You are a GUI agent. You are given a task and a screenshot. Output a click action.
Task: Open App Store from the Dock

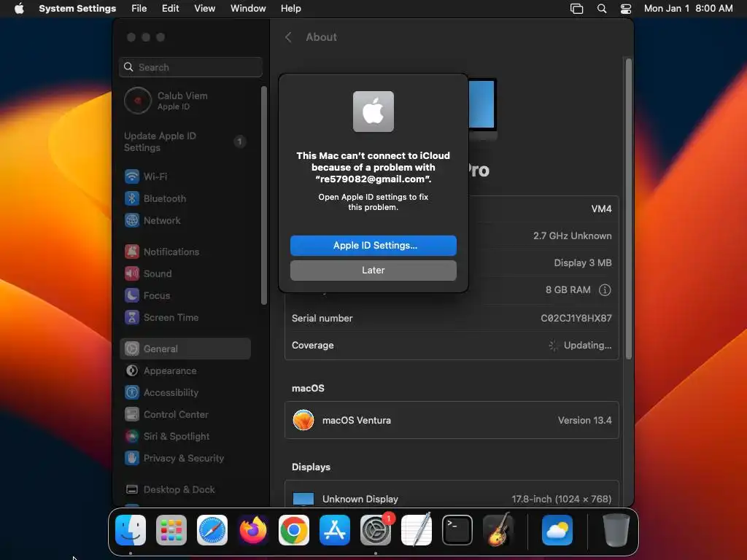click(x=335, y=530)
